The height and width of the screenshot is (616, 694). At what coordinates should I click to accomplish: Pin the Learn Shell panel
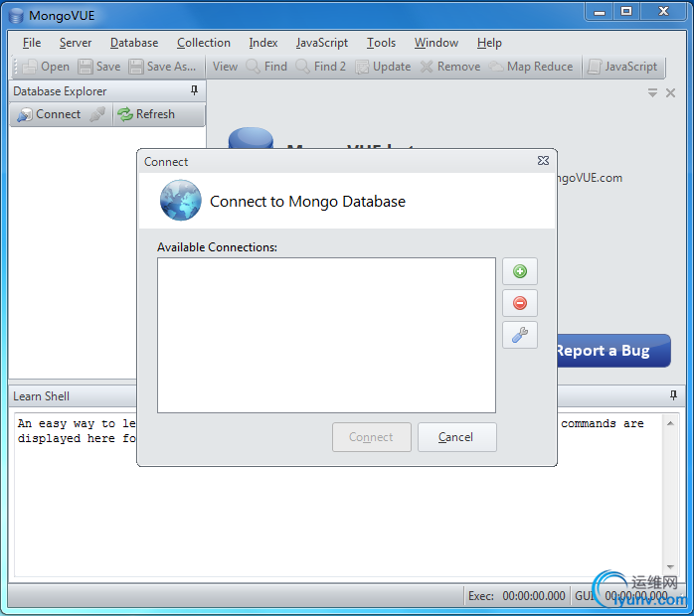673,395
